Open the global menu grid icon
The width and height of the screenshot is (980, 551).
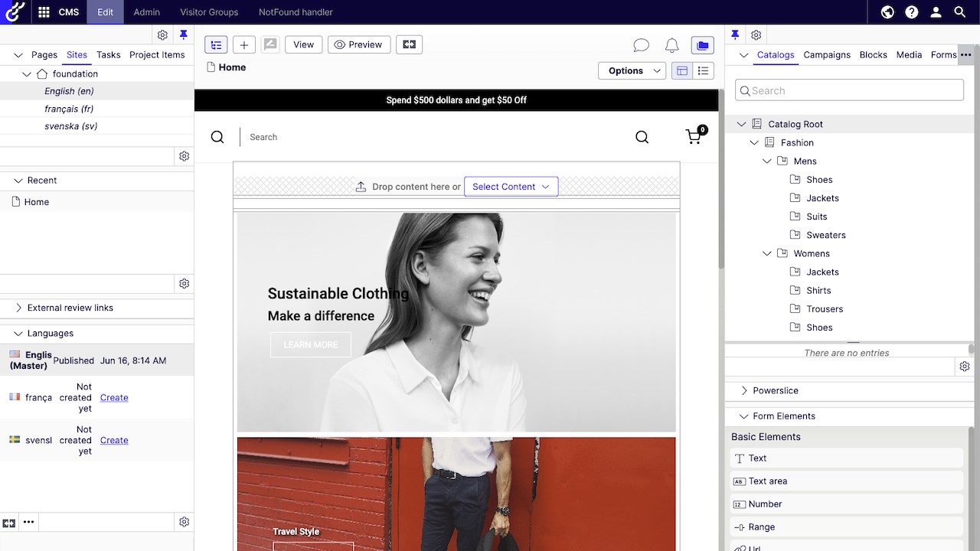point(44,12)
